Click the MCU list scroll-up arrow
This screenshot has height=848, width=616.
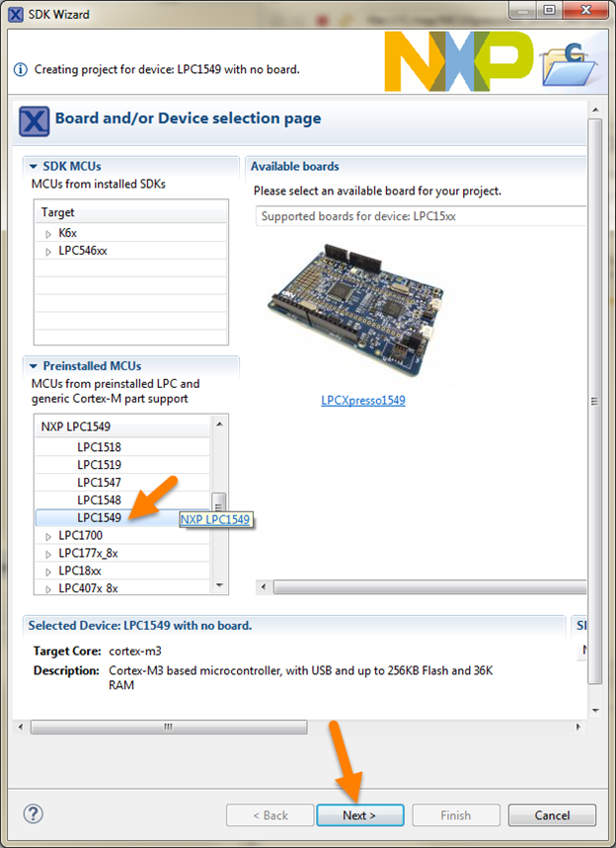[219, 424]
